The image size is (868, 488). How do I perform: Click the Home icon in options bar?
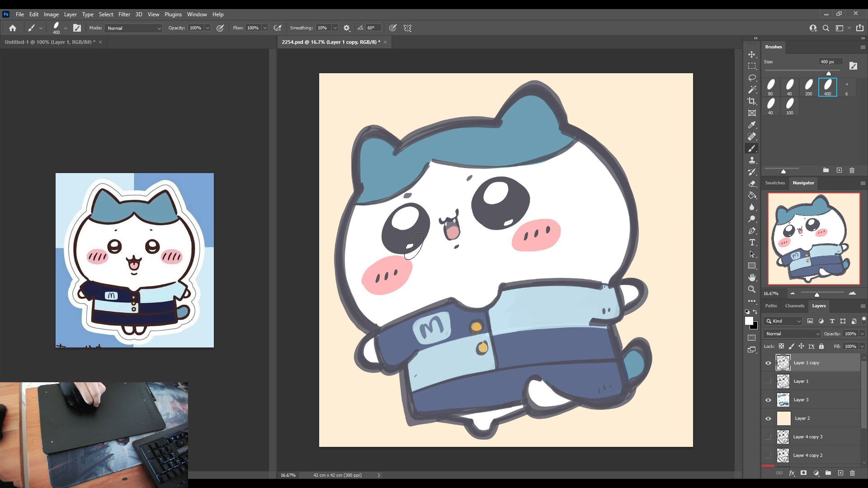13,28
